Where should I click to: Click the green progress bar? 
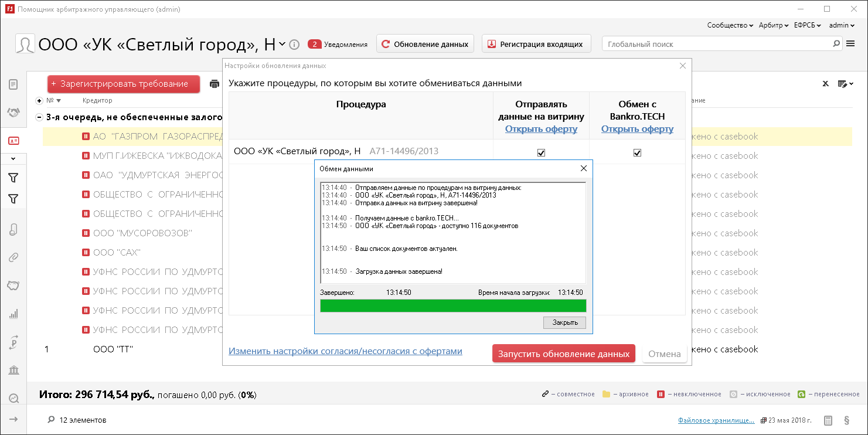point(452,305)
